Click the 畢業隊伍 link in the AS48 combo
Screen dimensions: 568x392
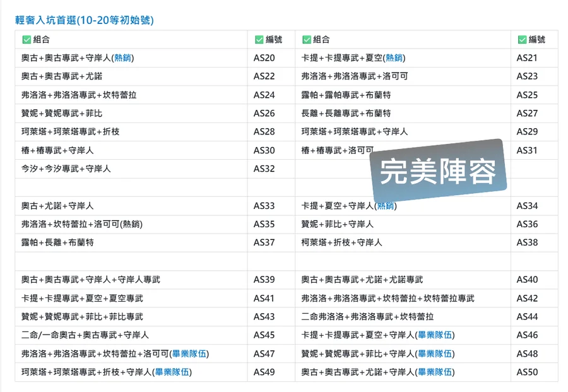pos(434,353)
